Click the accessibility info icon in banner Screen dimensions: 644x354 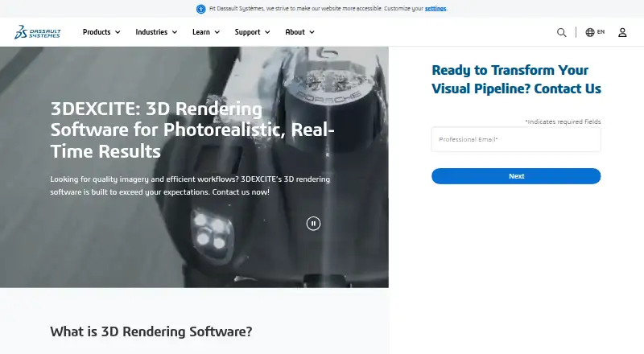pos(200,9)
